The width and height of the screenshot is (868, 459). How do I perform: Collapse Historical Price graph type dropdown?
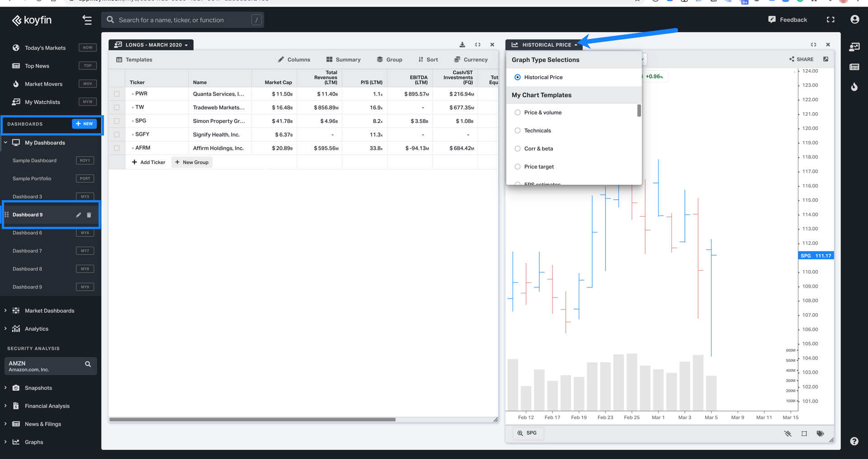click(x=544, y=45)
